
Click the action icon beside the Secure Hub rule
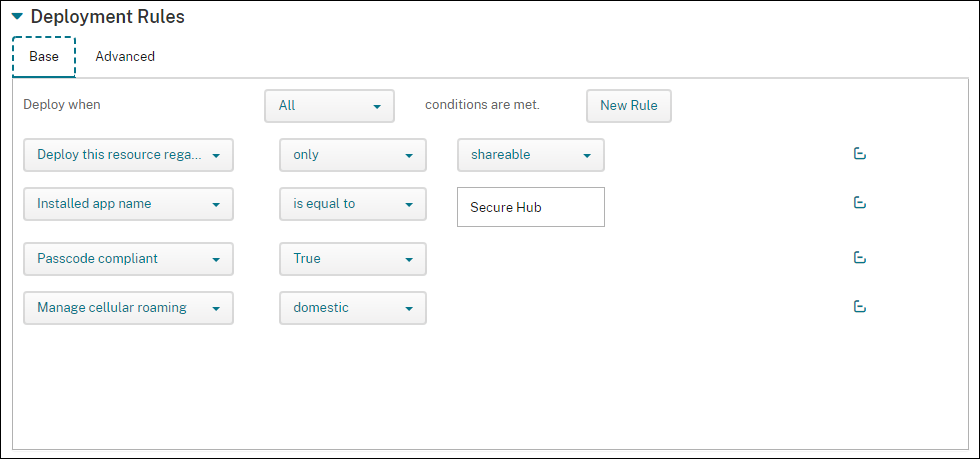[x=858, y=203]
